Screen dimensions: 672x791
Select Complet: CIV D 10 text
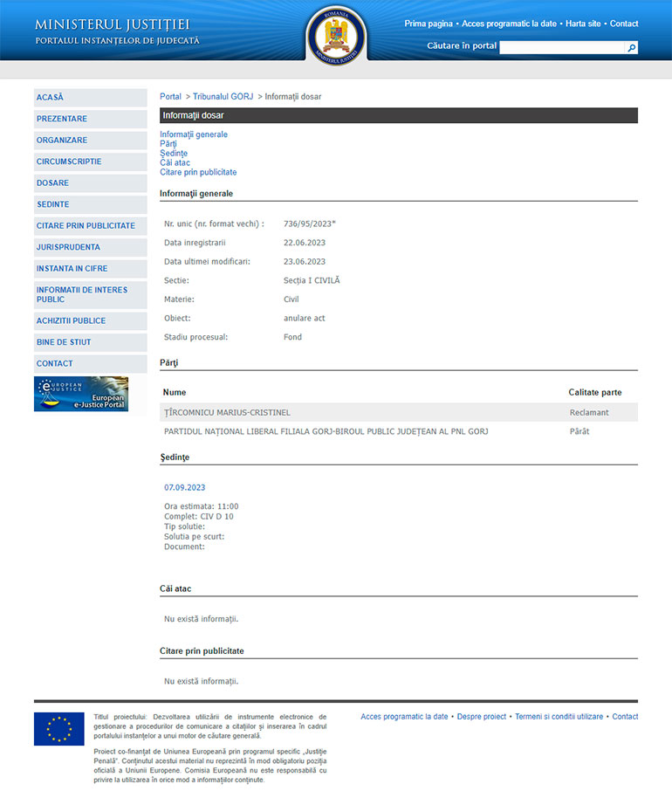[x=199, y=517]
